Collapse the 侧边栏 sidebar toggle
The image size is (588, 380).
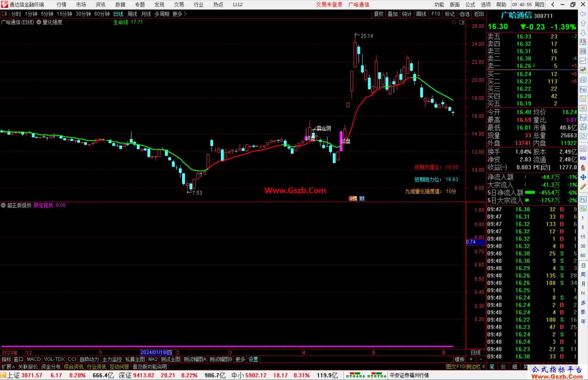pyautogui.click(x=476, y=367)
